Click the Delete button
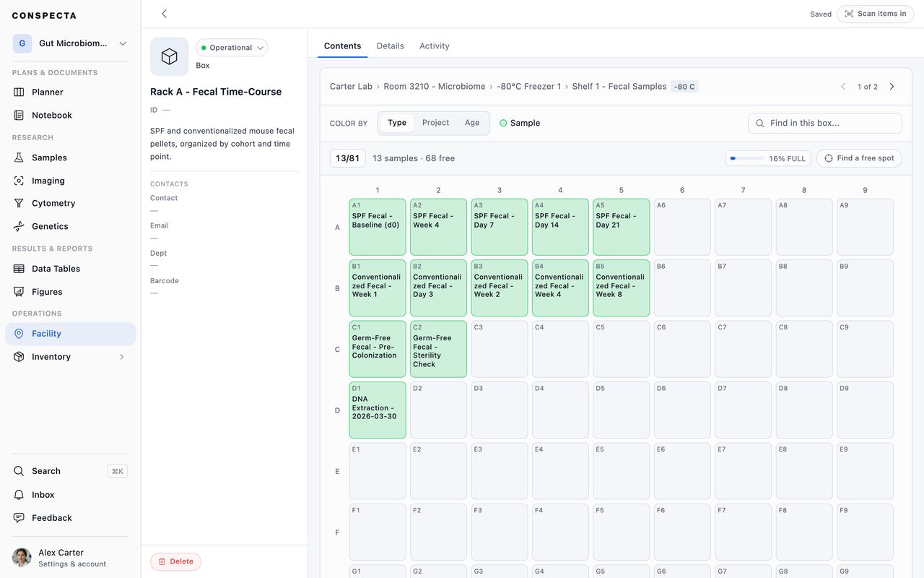924x578 pixels. pos(175,561)
